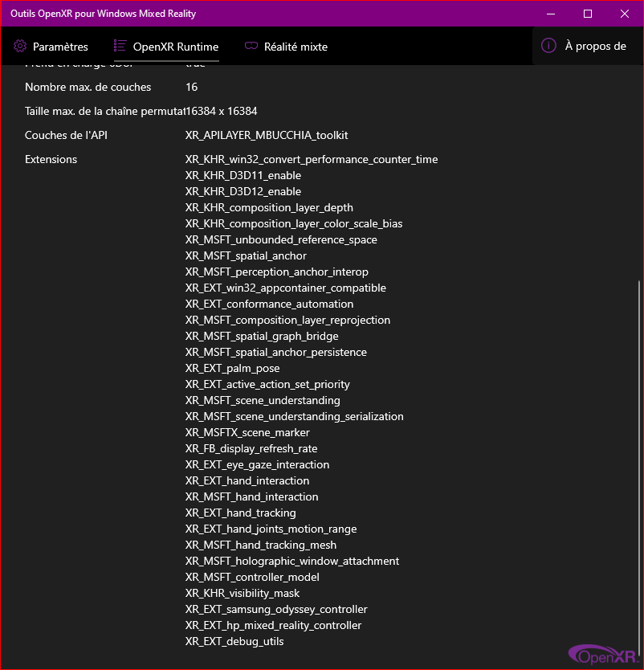Select XR_MSFT_perception_anchor_interop
Screen dimensions: 644x670
(x=277, y=272)
